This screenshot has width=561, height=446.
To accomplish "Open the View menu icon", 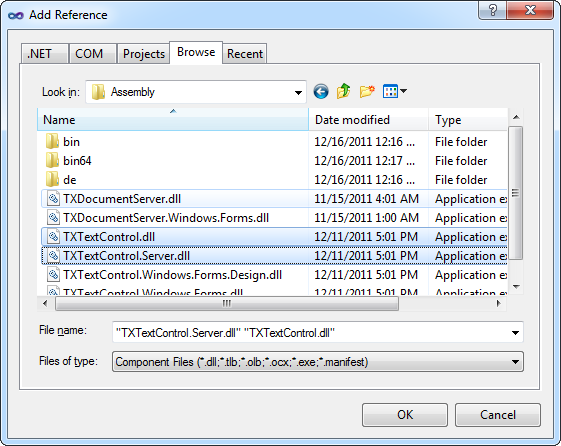I will (394, 91).
